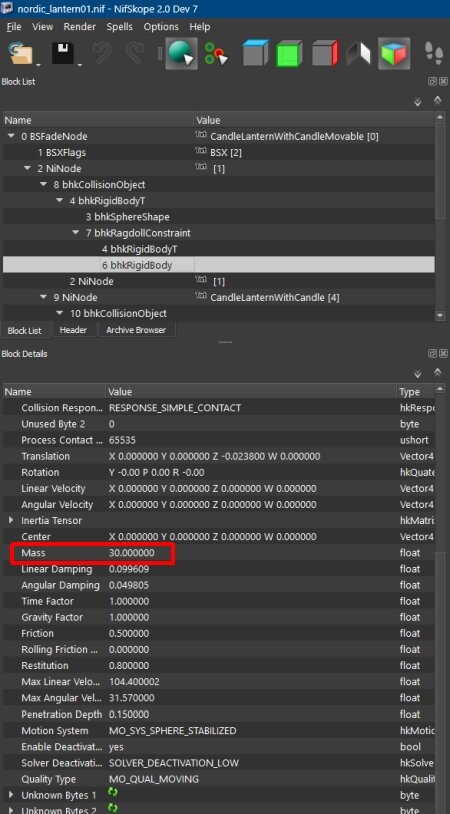Click the Mass value 30.000000
The image size is (450, 814).
tap(131, 552)
